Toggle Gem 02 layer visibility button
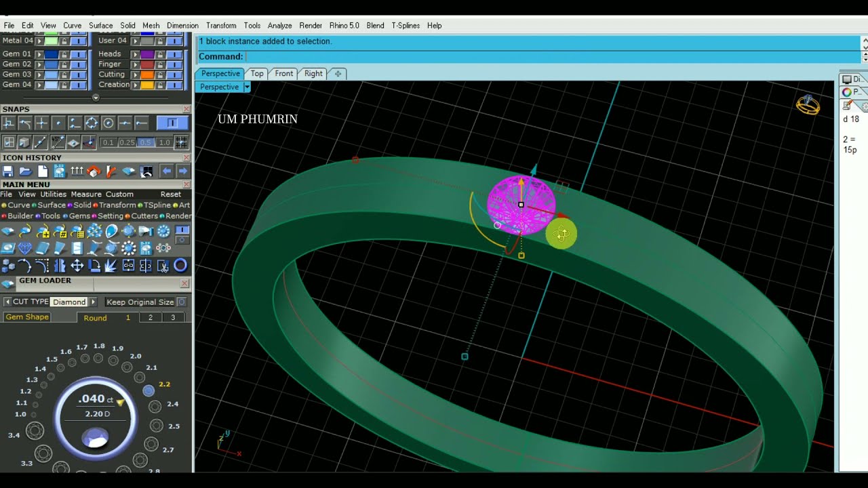868x488 pixels. [x=79, y=64]
